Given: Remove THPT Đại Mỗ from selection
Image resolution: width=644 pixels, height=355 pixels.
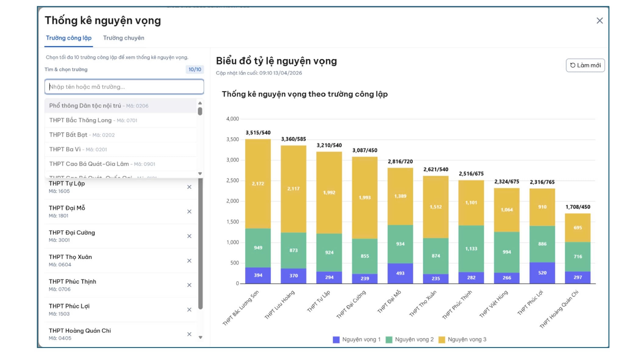Looking at the screenshot, I should pyautogui.click(x=189, y=212).
